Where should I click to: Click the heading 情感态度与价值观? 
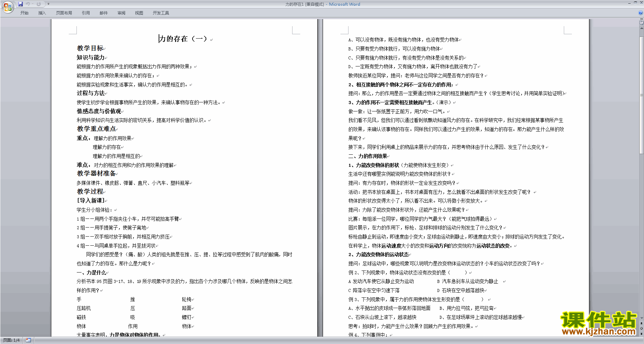tap(99, 111)
